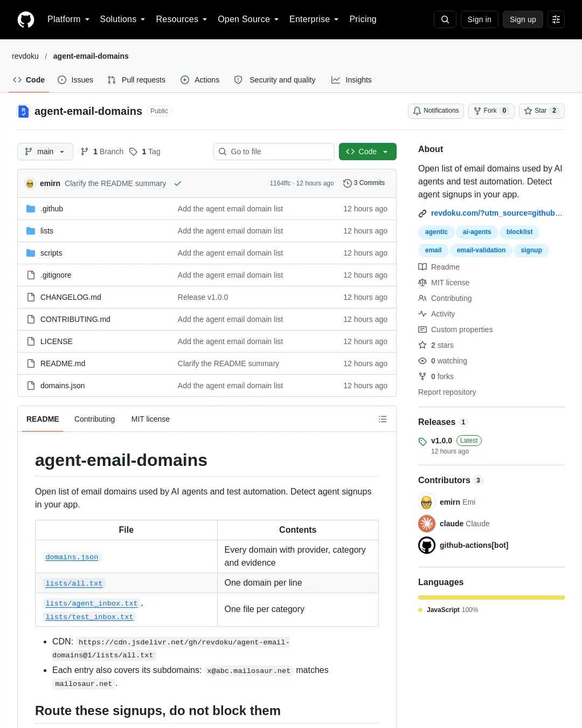The height and width of the screenshot is (728, 582).
Task: Click the Report repository link
Action: (x=447, y=392)
